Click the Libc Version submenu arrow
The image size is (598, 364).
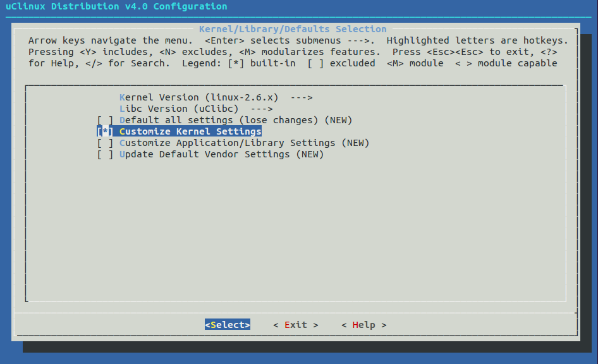pyautogui.click(x=262, y=109)
